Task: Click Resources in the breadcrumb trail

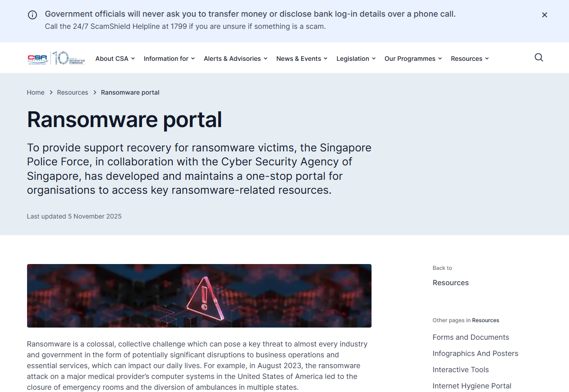Action: pos(72,92)
